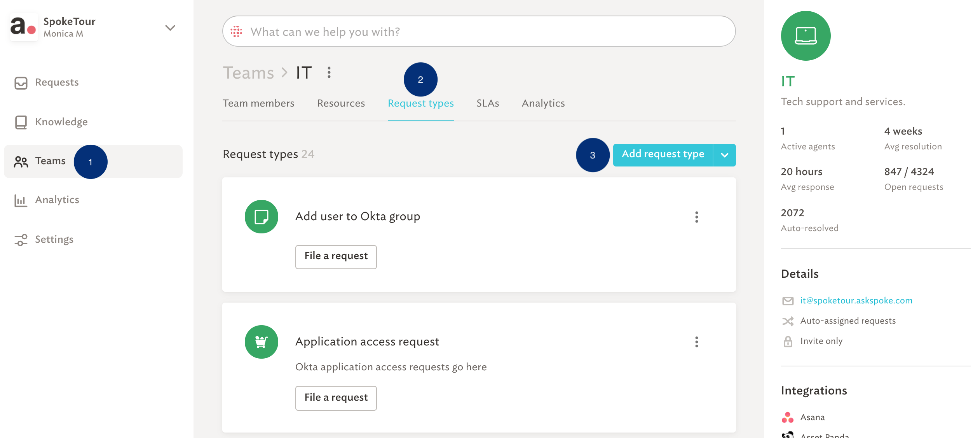Switch to the SLAs tab
The height and width of the screenshot is (438, 980).
(488, 103)
